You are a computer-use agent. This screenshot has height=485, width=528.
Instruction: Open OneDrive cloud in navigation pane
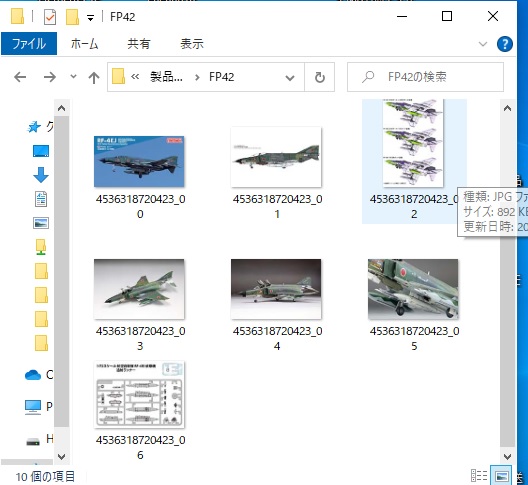[33, 375]
